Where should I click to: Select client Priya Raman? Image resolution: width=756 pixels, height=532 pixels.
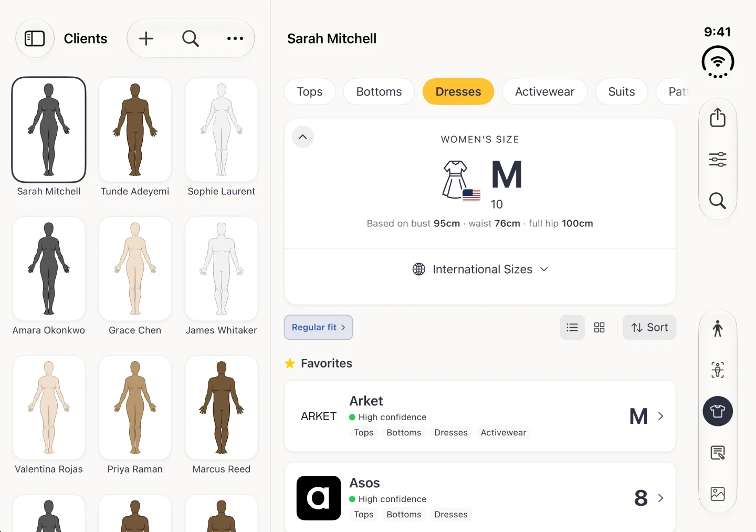[x=135, y=415]
